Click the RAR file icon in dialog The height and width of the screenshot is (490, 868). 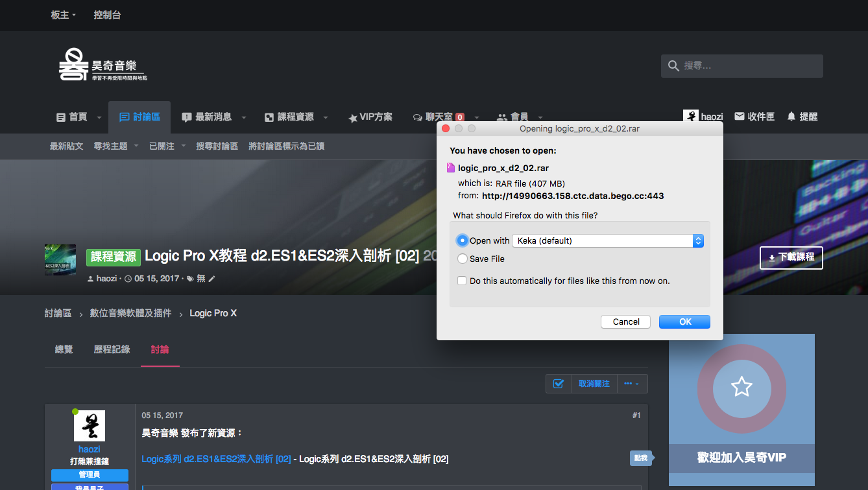[452, 168]
